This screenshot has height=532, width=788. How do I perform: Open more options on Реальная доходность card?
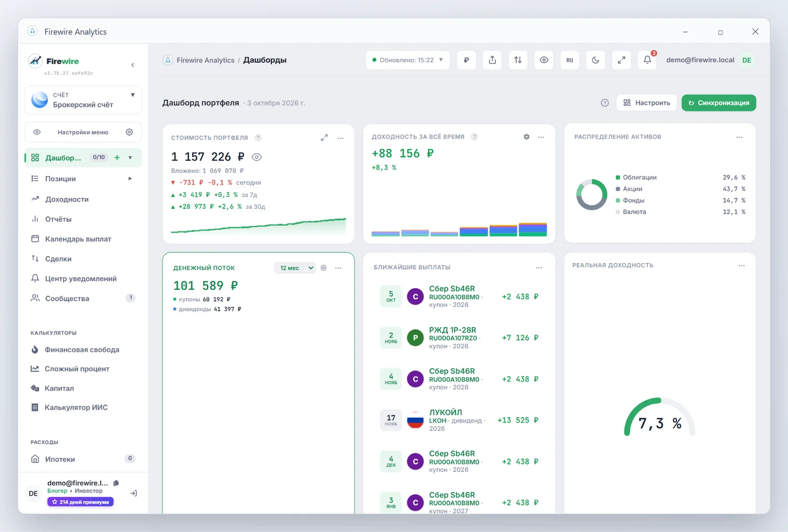click(x=742, y=266)
